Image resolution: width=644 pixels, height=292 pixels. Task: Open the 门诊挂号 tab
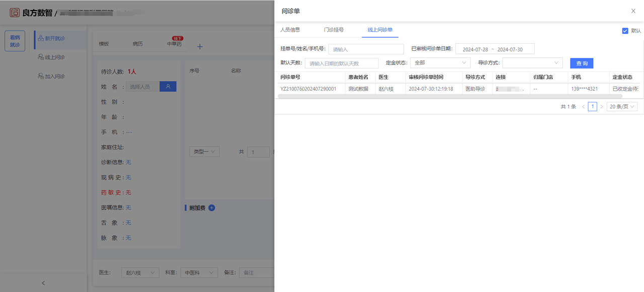click(x=334, y=30)
